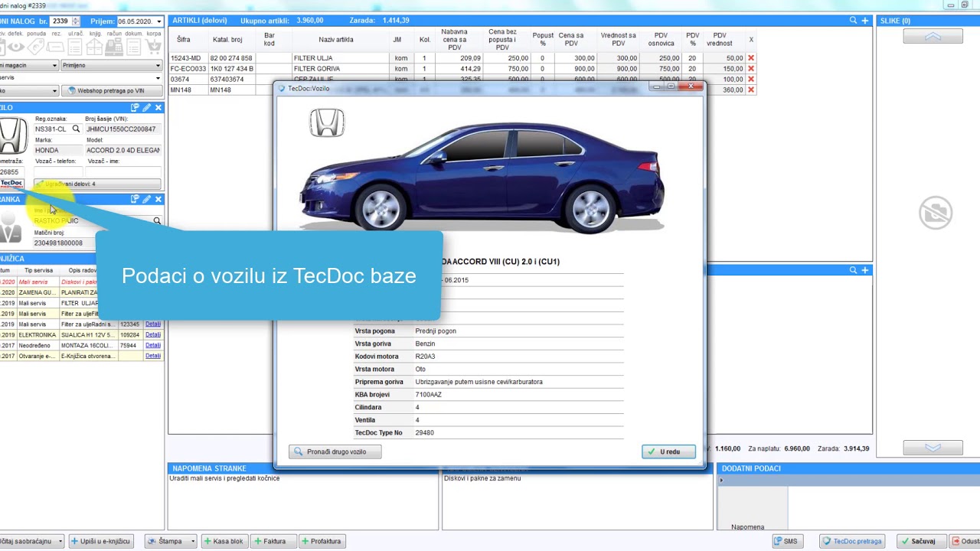Viewport: 980px width, 551px height.
Task: Add item in lower panel with plus icon
Action: (x=865, y=270)
